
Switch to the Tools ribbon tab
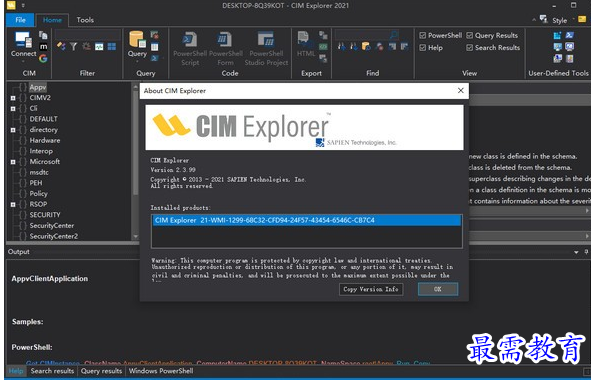tap(85, 20)
